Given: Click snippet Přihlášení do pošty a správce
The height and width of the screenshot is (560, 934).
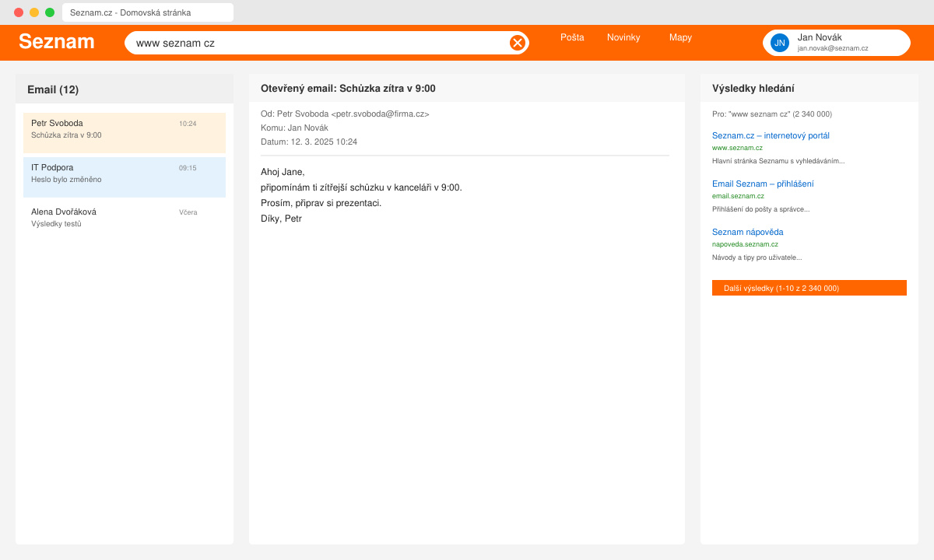Looking at the screenshot, I should point(760,209).
